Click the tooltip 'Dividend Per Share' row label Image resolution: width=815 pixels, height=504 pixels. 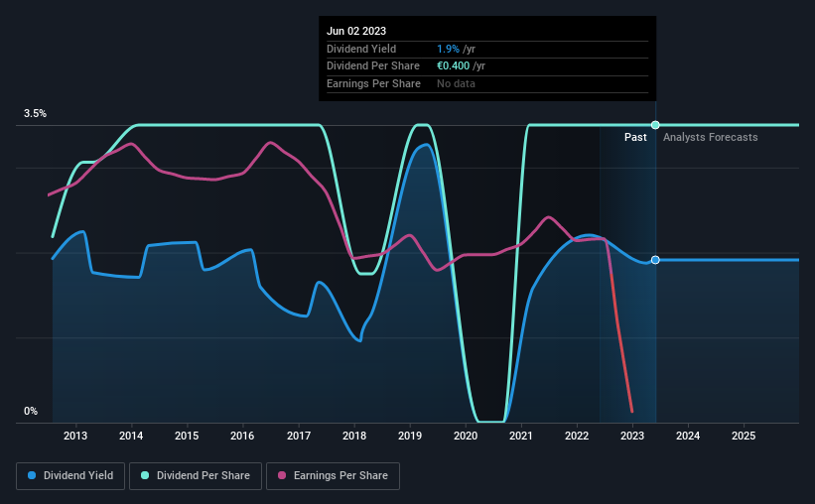[372, 66]
